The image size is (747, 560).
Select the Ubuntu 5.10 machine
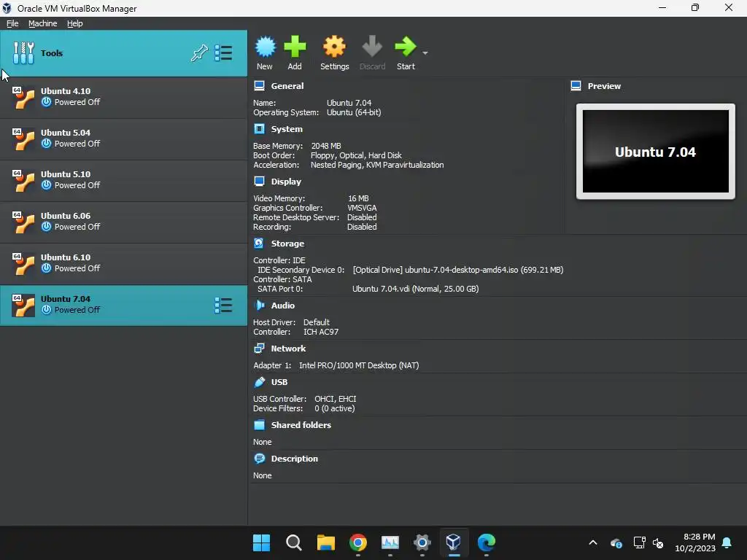tap(123, 180)
